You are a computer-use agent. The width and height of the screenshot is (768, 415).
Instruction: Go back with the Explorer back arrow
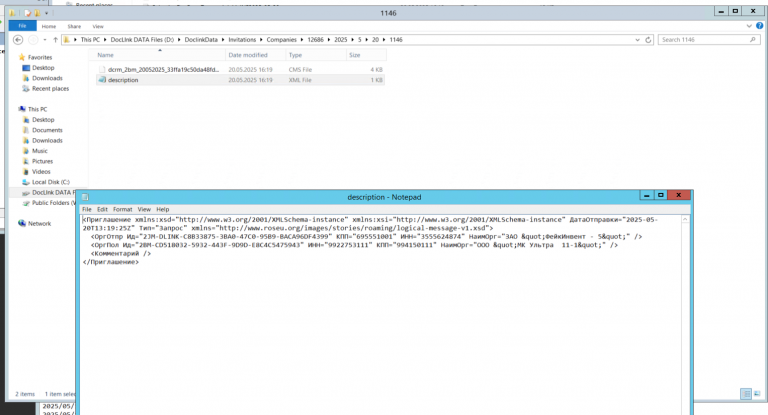[x=18, y=40]
